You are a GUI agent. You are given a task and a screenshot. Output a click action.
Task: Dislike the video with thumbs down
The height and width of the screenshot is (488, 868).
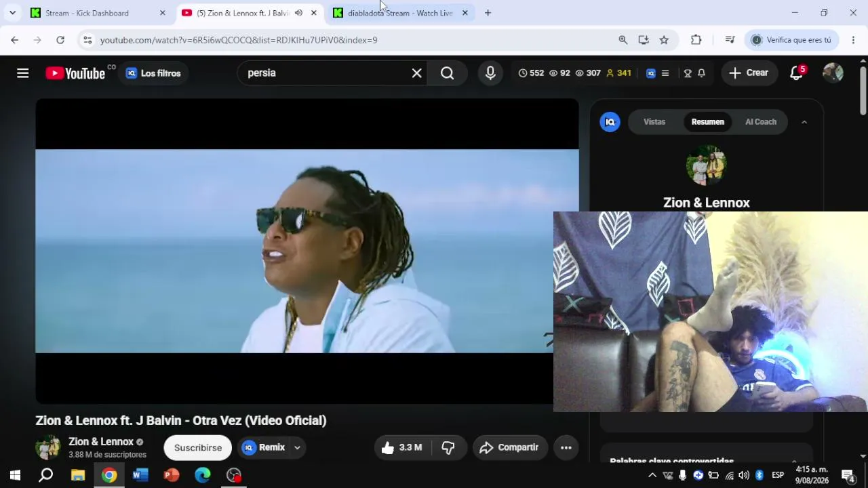coord(448,447)
